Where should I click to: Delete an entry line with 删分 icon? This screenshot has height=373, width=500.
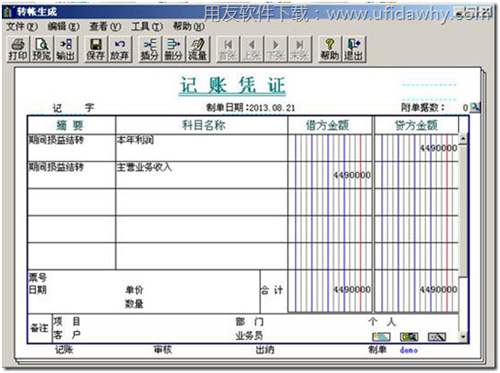click(173, 49)
